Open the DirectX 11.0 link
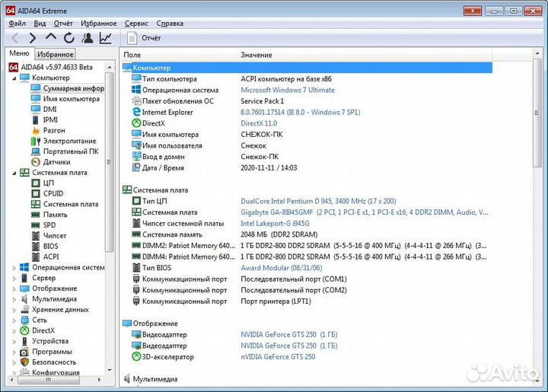This screenshot has width=548, height=392. click(259, 123)
